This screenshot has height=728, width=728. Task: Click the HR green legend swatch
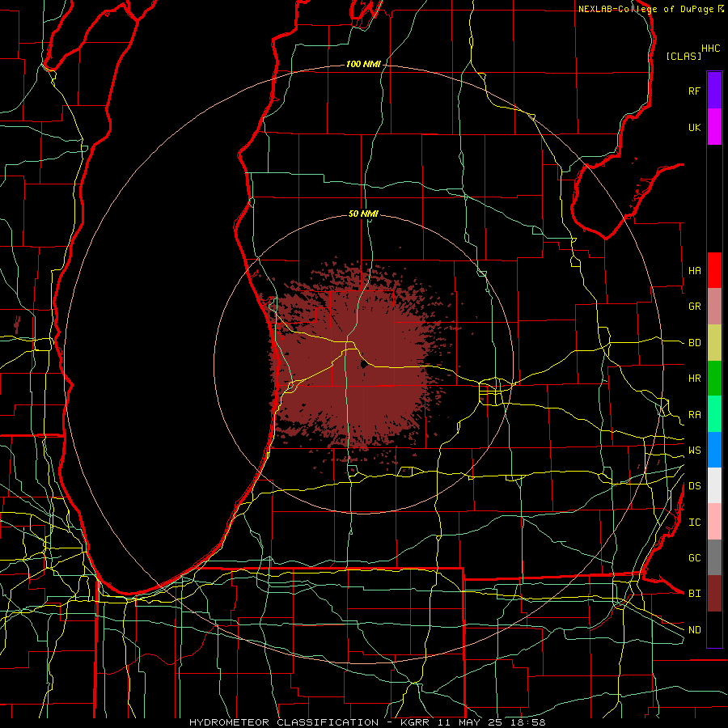tap(714, 379)
